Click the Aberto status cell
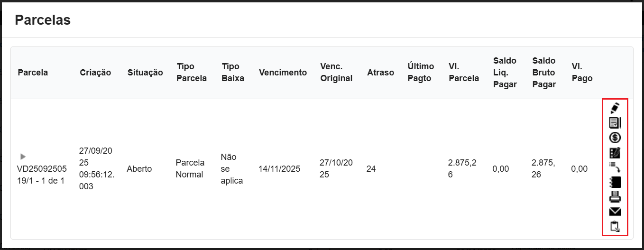The height and width of the screenshot is (250, 644). (139, 169)
